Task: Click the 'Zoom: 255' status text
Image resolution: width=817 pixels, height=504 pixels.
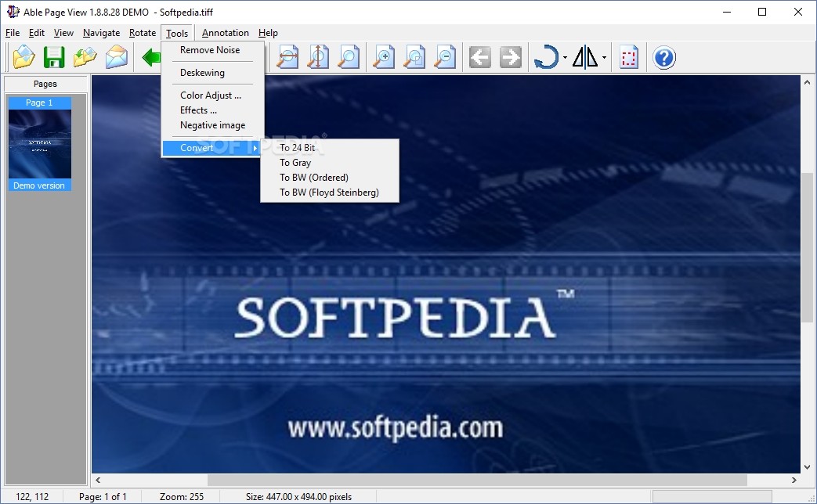Action: click(x=181, y=497)
